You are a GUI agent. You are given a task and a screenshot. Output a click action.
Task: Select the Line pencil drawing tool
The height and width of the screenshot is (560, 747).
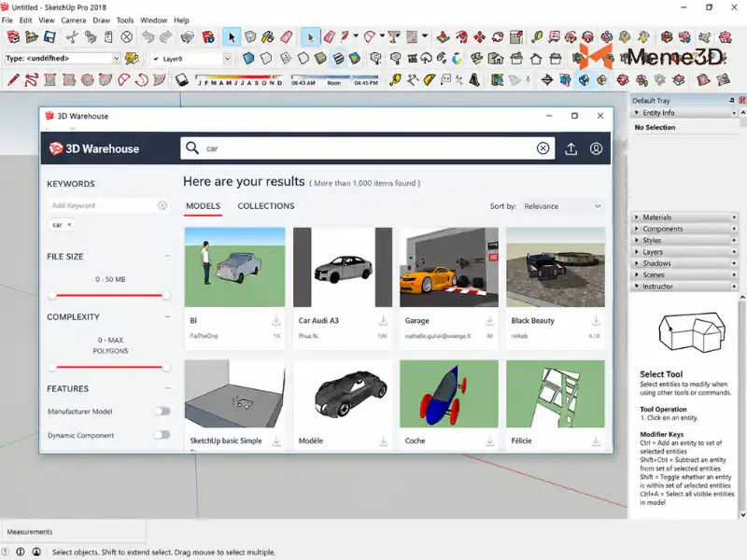click(13, 79)
